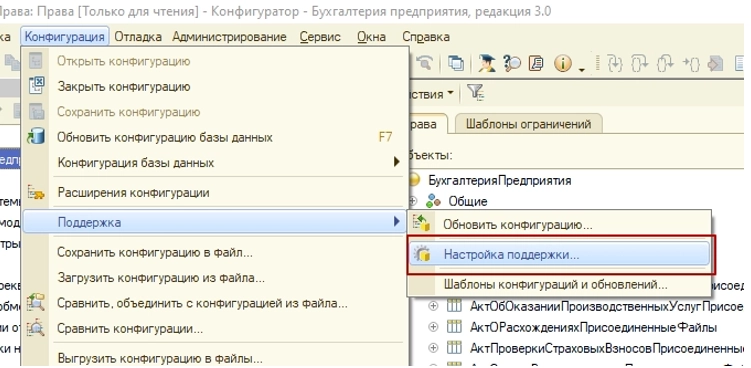The height and width of the screenshot is (368, 751).
Task: Open the Администрирование menu
Action: [x=229, y=37]
